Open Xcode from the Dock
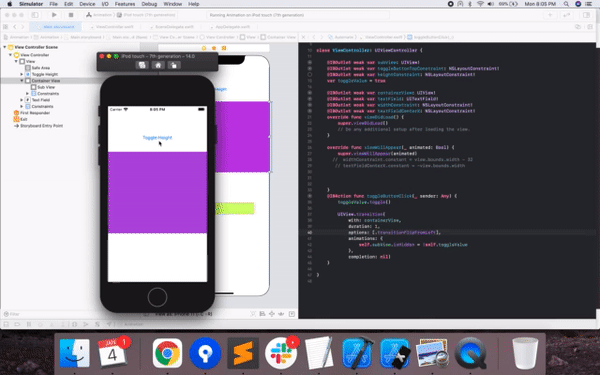 point(358,353)
